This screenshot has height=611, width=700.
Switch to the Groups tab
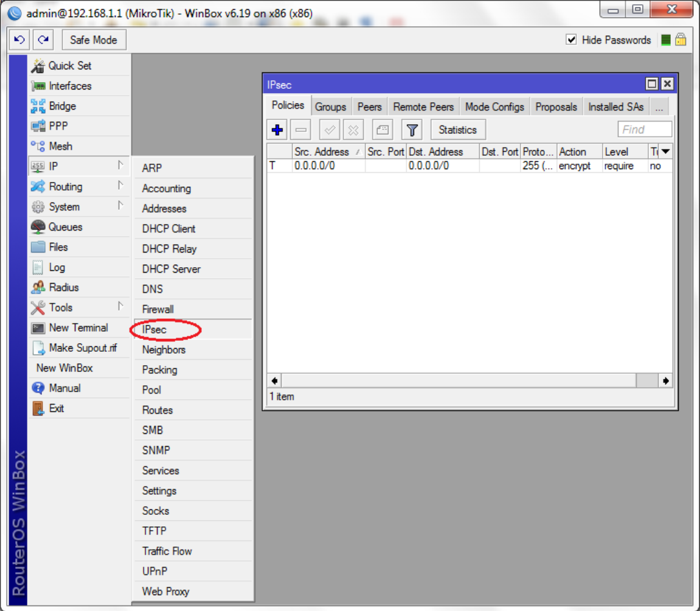330,107
